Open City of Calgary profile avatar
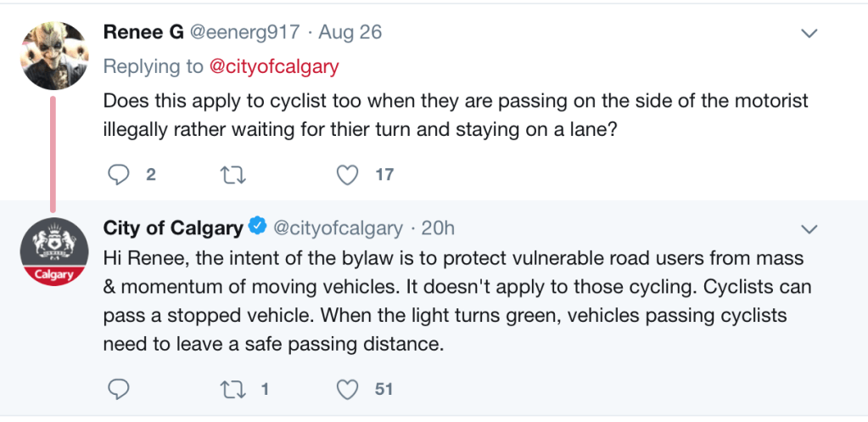This screenshot has width=868, height=422. click(x=54, y=250)
